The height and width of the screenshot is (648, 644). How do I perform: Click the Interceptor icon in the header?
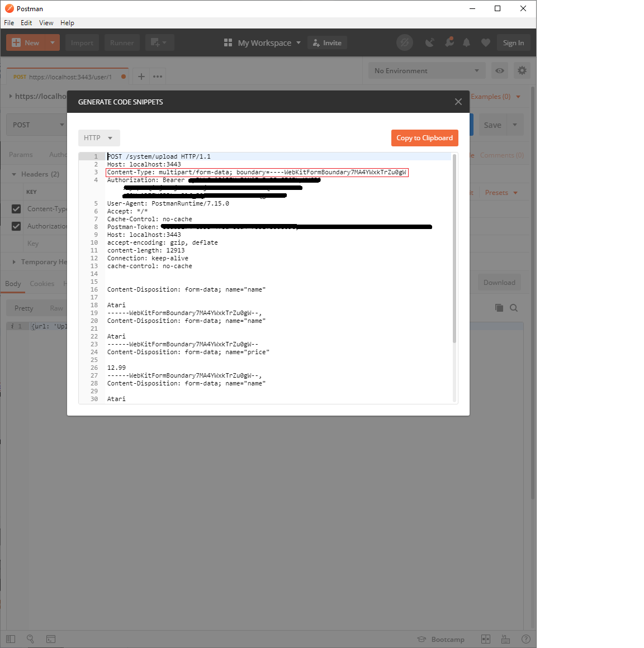coord(405,42)
